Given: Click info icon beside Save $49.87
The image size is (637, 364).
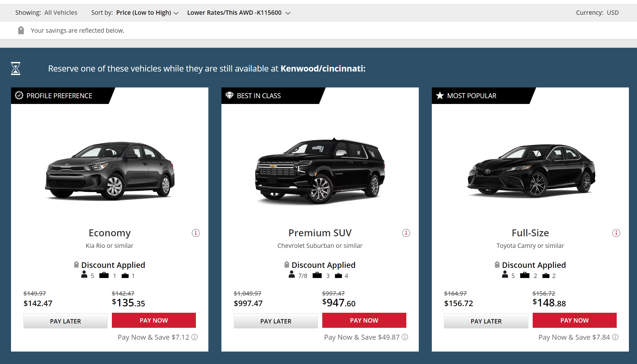Looking at the screenshot, I should [405, 337].
